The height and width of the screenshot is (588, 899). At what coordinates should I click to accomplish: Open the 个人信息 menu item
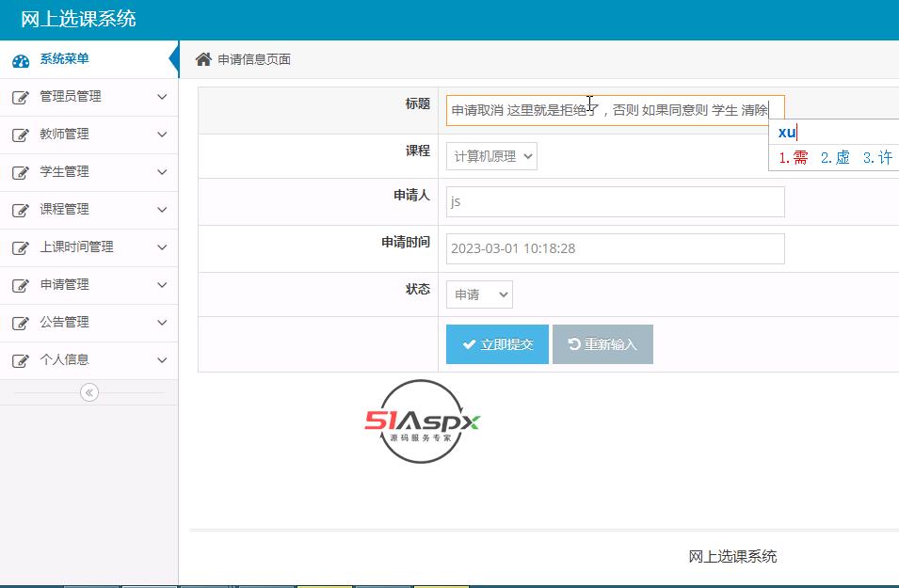coord(88,360)
